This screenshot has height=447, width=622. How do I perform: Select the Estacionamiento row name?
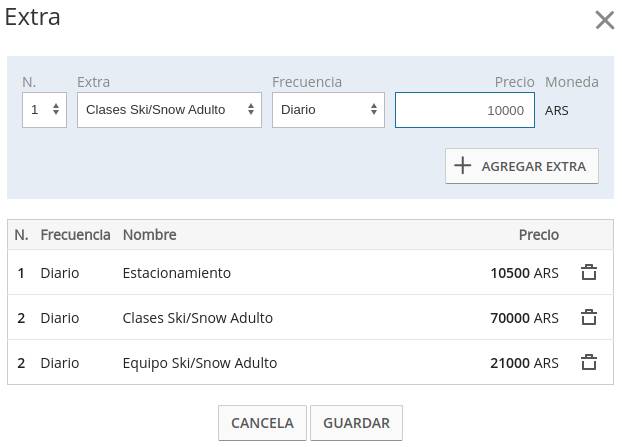176,272
